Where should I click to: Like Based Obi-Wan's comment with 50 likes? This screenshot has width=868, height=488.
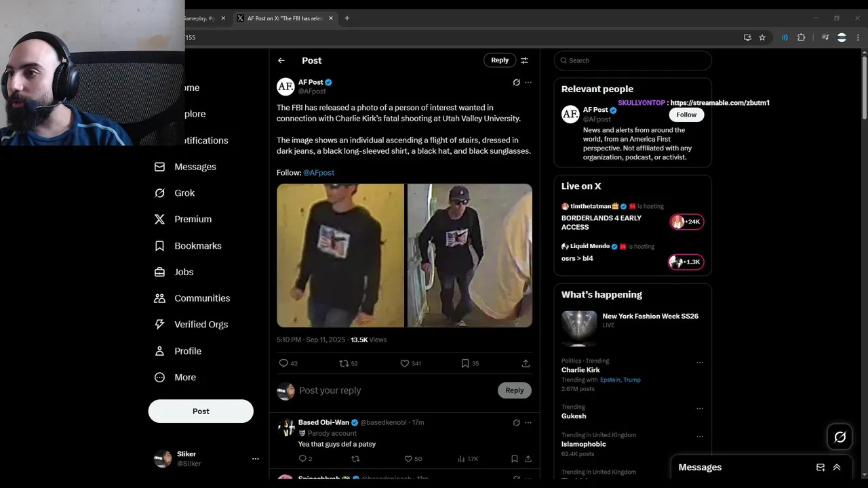(408, 459)
